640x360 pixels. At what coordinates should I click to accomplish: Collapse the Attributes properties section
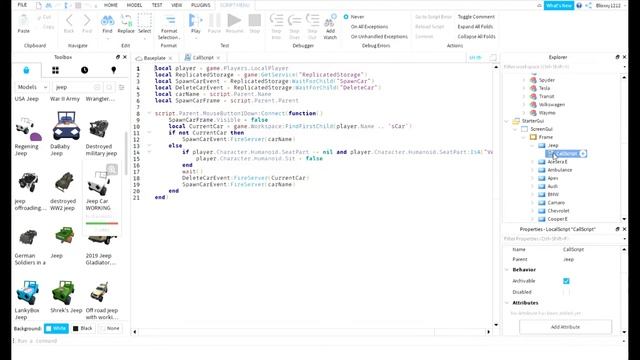tap(507, 303)
